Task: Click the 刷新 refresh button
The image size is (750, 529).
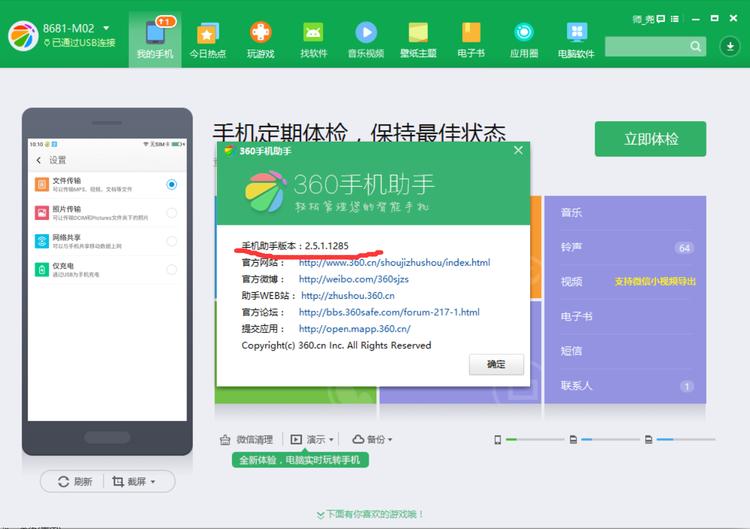Action: tap(75, 481)
